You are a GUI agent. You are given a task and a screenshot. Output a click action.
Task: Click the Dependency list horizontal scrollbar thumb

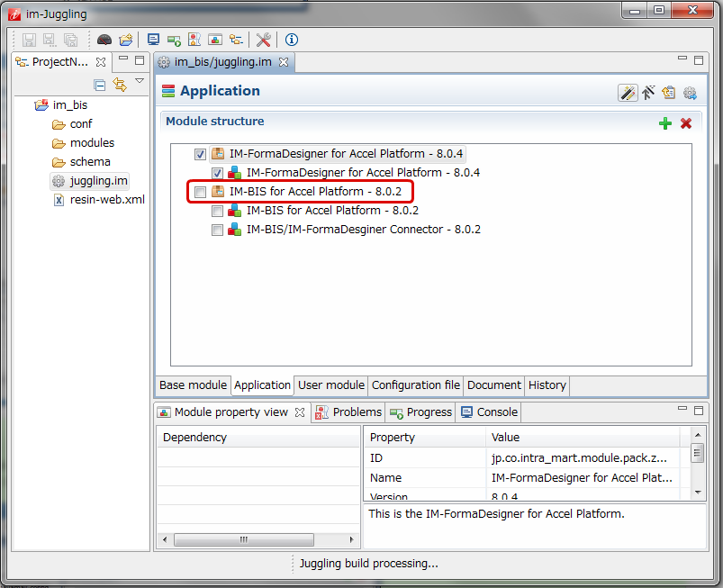coord(244,539)
